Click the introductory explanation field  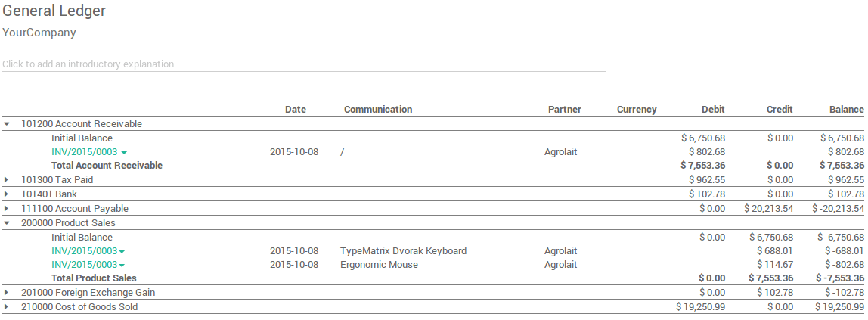302,64
